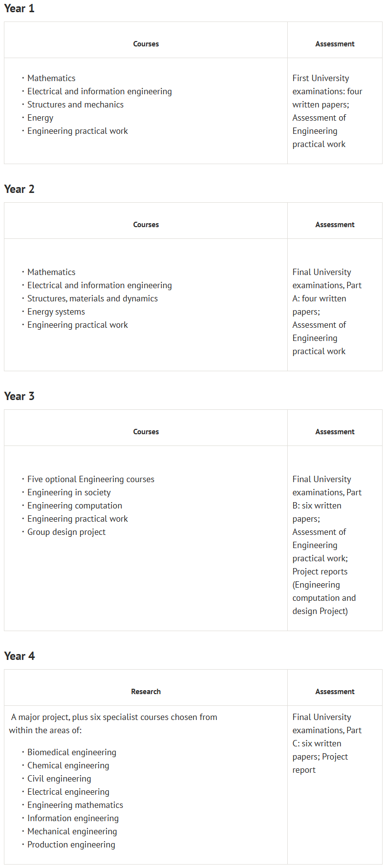Select "Engineering mathematics" specialist area
This screenshot has width=386, height=868.
point(75,805)
